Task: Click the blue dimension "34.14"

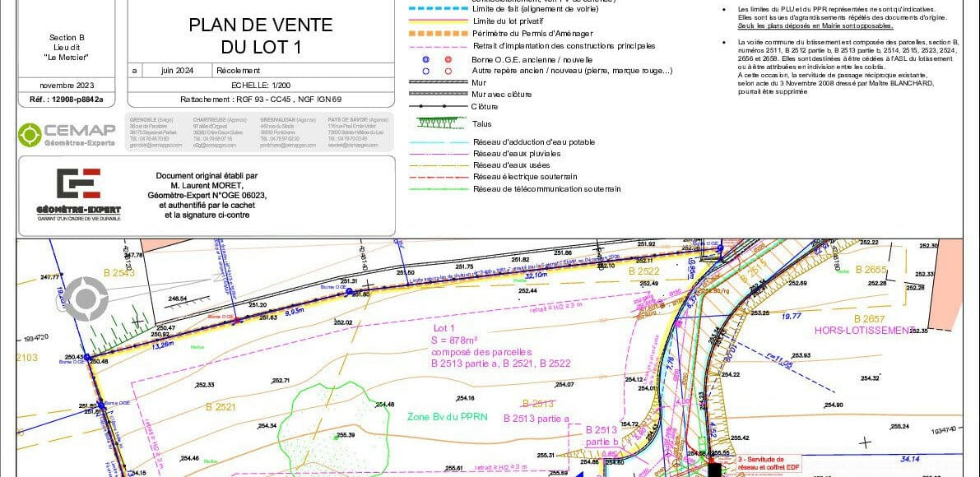Action: [908, 459]
